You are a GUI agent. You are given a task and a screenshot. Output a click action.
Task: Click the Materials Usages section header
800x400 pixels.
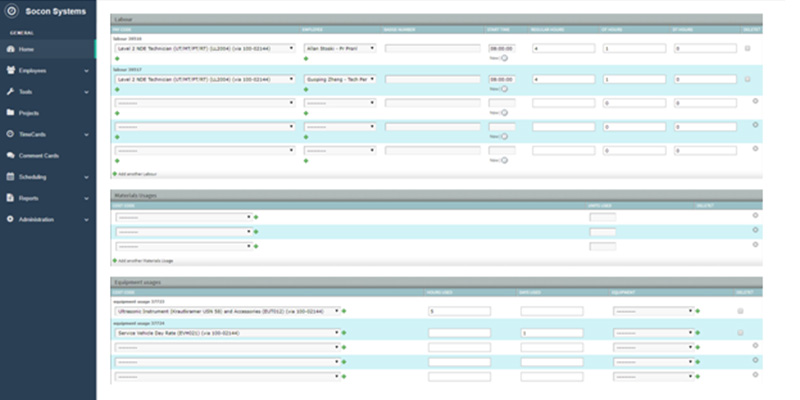coord(436,195)
